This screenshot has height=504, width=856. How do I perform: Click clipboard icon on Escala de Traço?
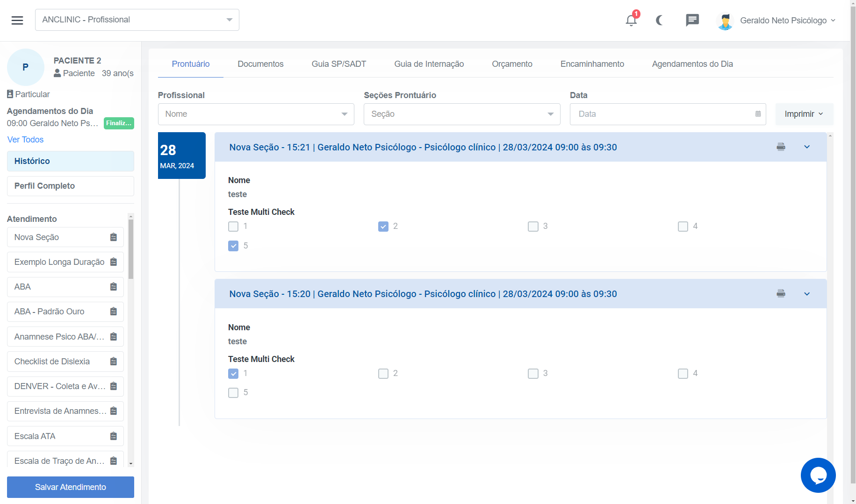[113, 461]
